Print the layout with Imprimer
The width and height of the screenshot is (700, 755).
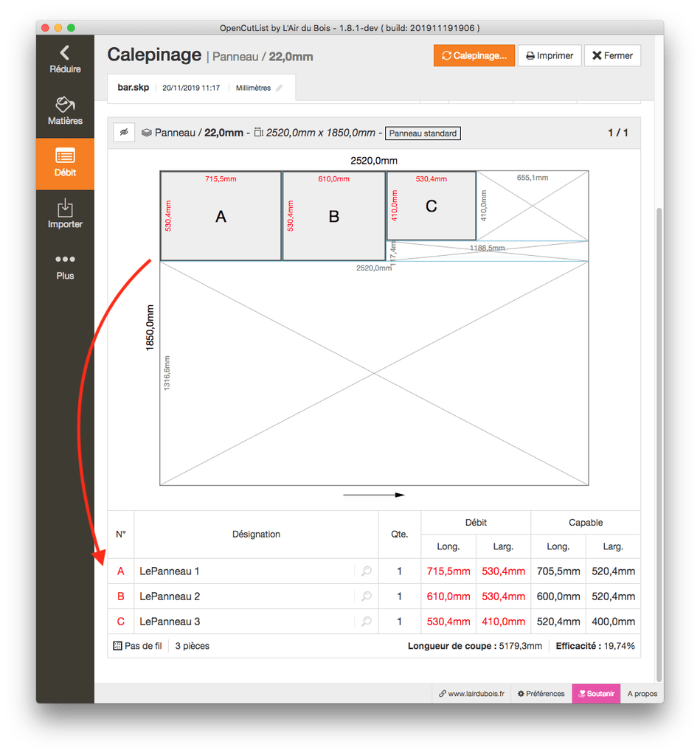pyautogui.click(x=550, y=55)
